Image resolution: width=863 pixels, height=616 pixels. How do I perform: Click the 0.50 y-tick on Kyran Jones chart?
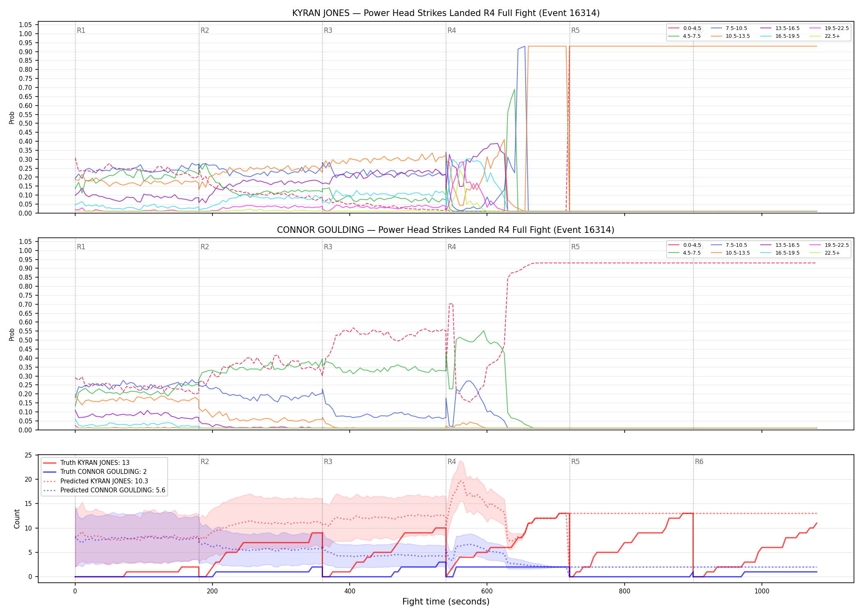(x=25, y=124)
